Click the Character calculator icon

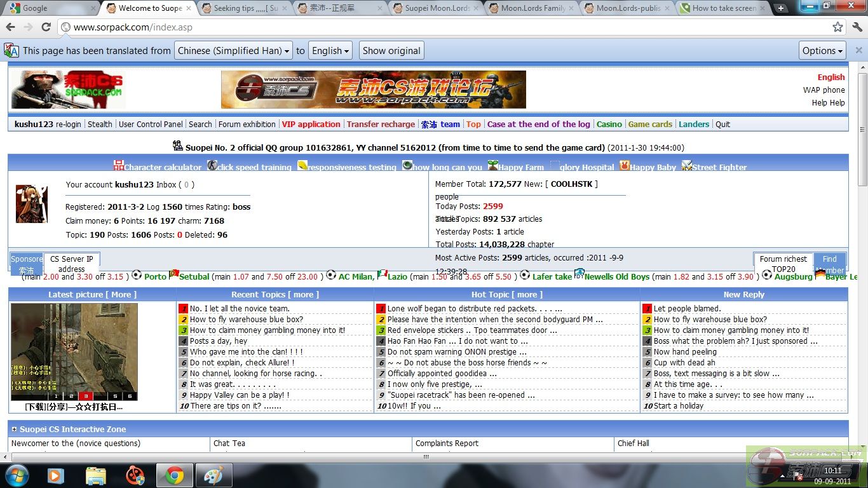coord(119,166)
